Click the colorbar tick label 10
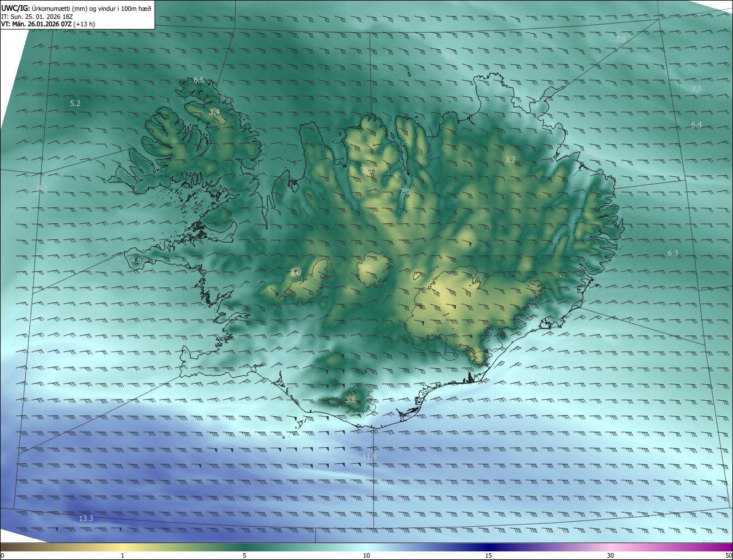733x560 pixels. pos(366,555)
